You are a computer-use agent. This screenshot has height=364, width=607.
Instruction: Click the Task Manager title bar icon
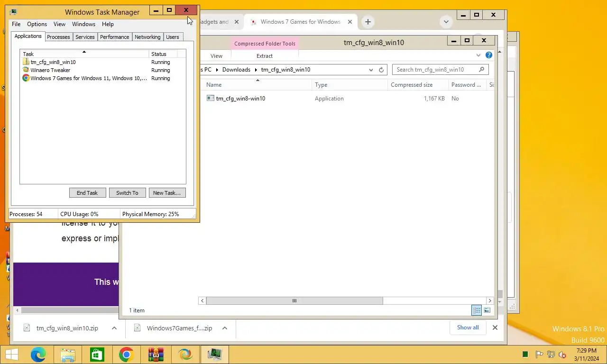(13, 12)
